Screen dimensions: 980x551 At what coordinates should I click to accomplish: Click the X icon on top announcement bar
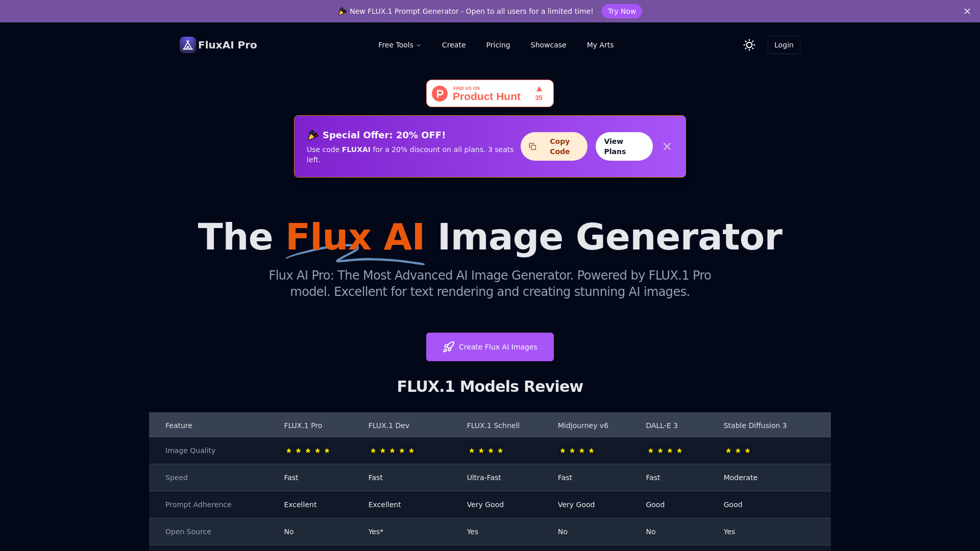pyautogui.click(x=967, y=11)
